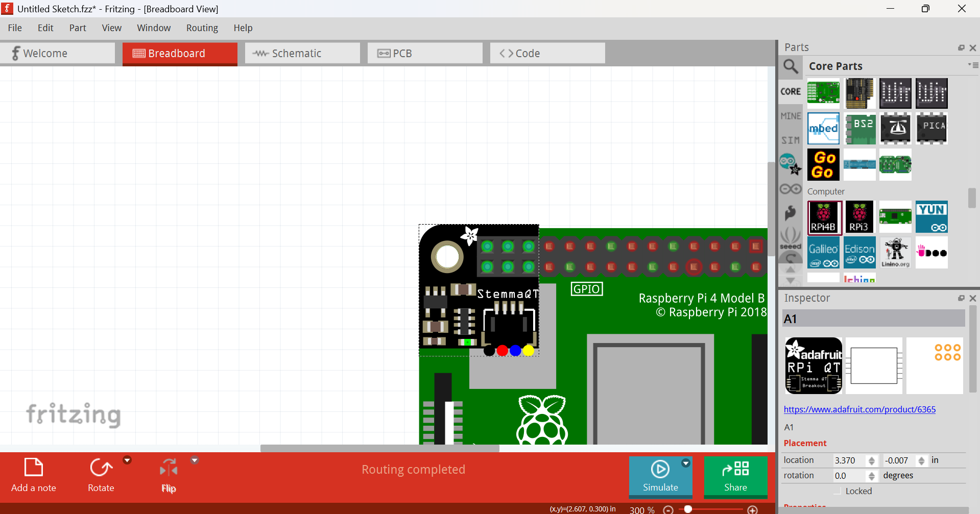Select the Linino.org robot part
This screenshot has height=514, width=980.
(x=895, y=253)
